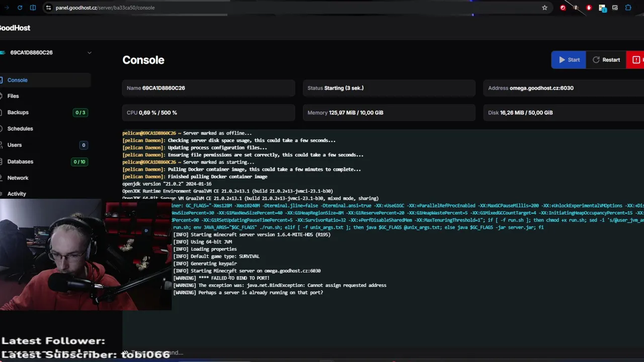
Task: Click the 'Ensuring file permissions are set correctly' line
Action: click(243, 155)
